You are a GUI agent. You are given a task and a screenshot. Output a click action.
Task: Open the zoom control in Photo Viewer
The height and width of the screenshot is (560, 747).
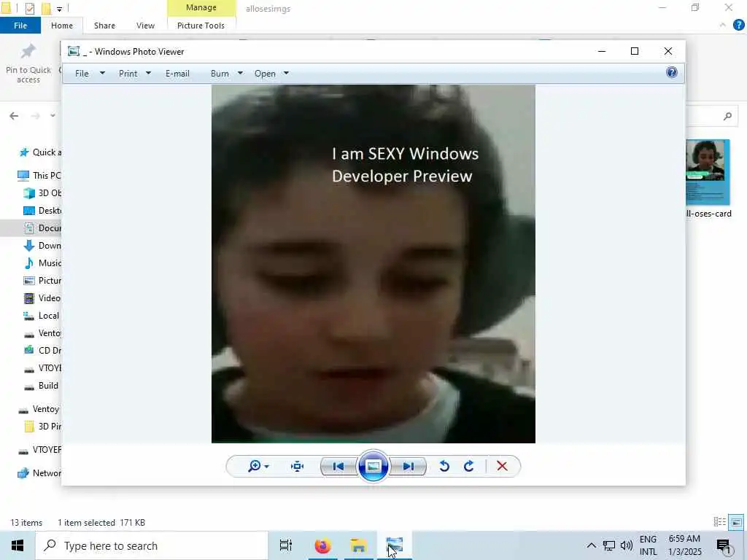pyautogui.click(x=258, y=466)
